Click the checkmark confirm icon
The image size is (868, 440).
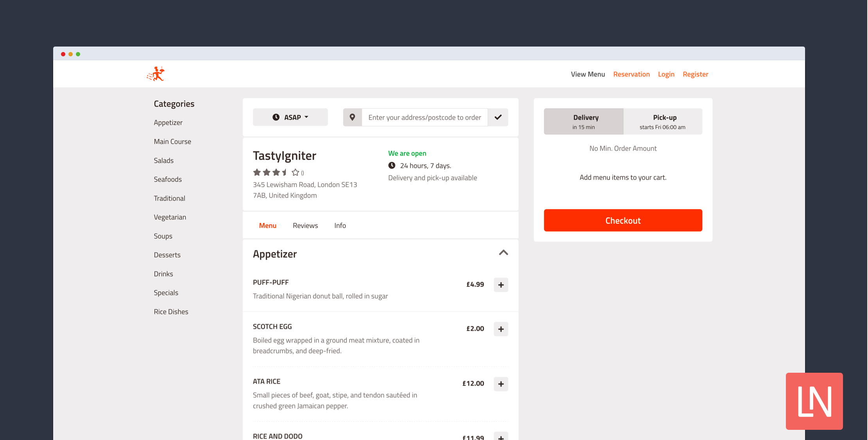click(498, 117)
